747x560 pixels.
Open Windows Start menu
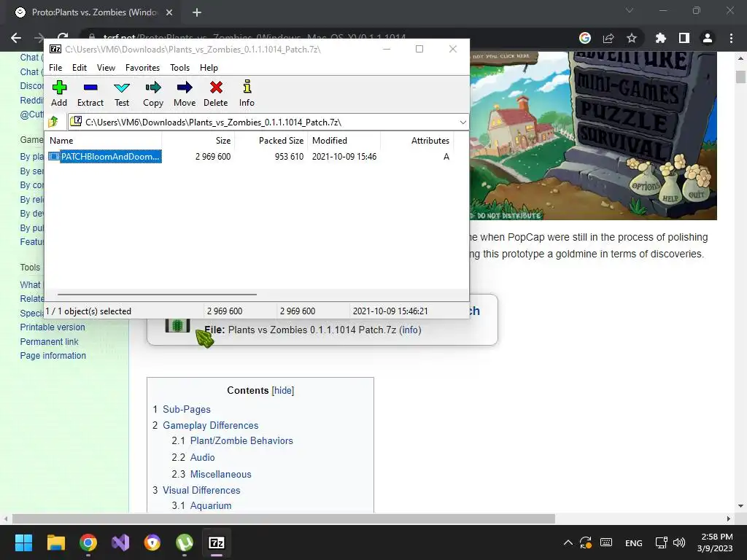pos(23,542)
